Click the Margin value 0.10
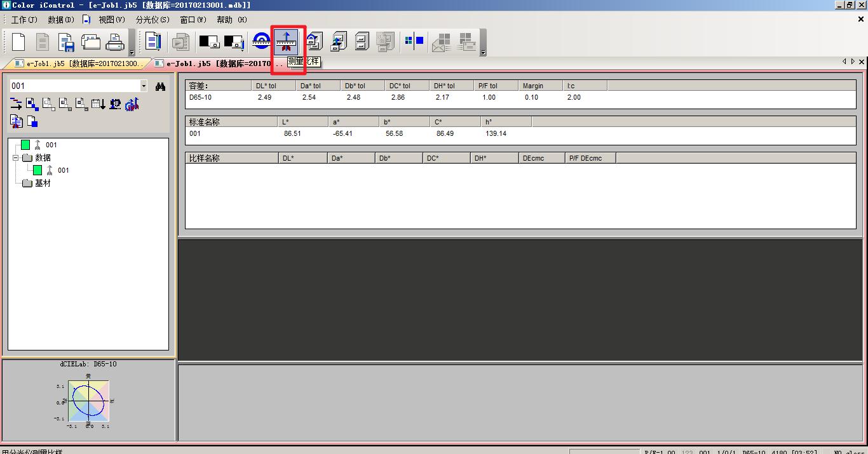 pyautogui.click(x=531, y=97)
